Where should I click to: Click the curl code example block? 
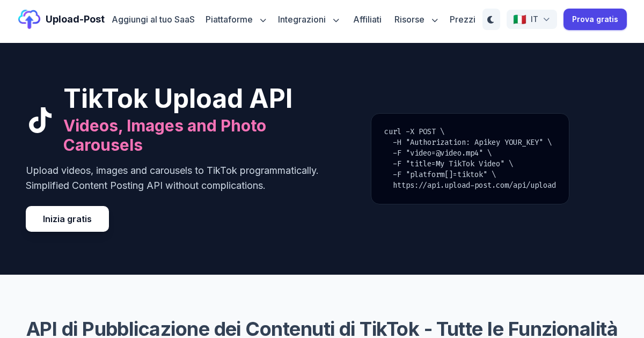(x=470, y=159)
